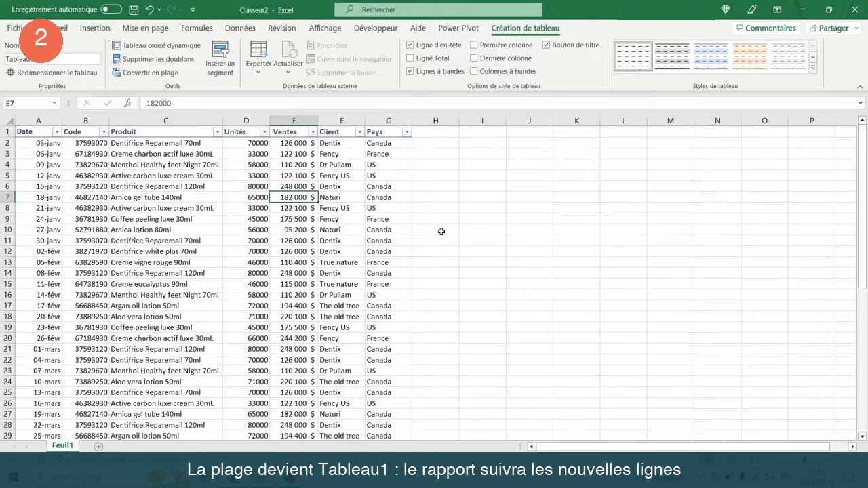The height and width of the screenshot is (488, 868).
Task: Open the Révision tab
Action: (x=282, y=28)
